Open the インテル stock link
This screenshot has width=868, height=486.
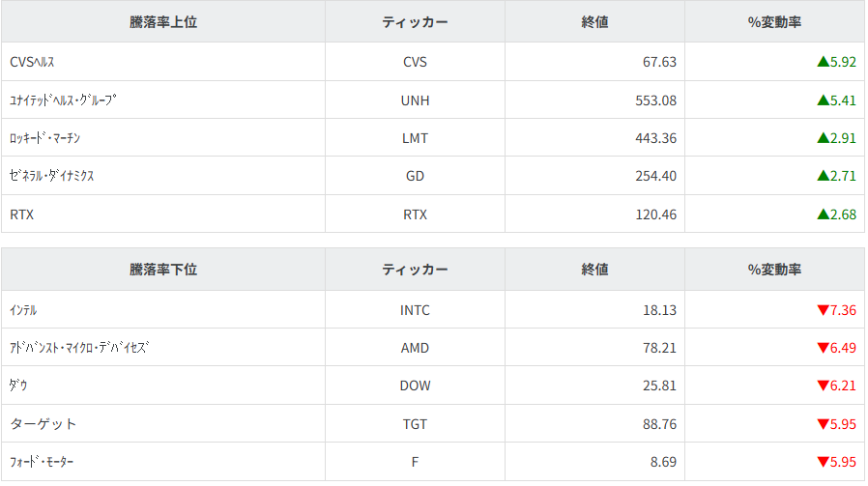(23, 310)
